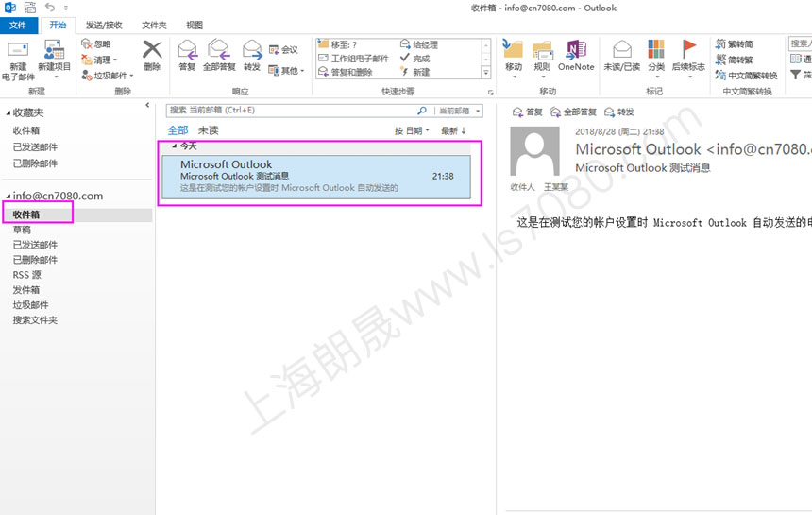The image size is (812, 515).
Task: Click the Search People (搜索人) box
Action: click(800, 43)
